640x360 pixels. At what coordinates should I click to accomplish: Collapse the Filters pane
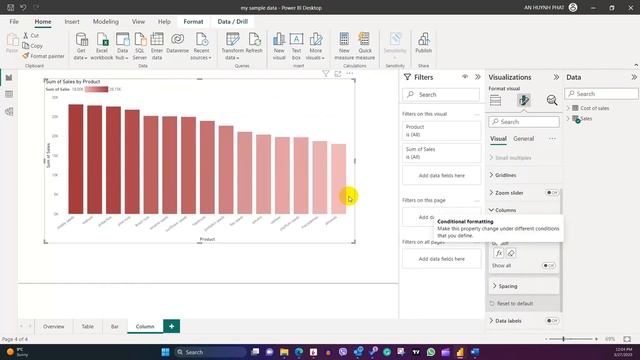pyautogui.click(x=478, y=77)
